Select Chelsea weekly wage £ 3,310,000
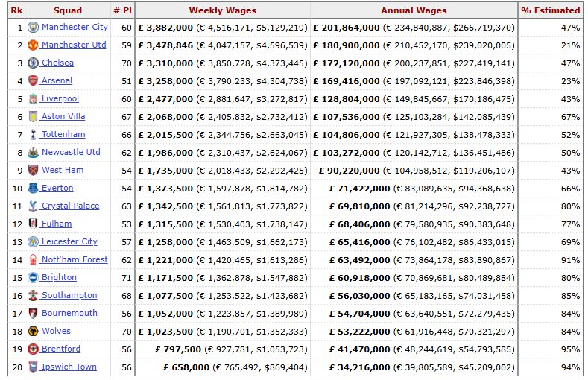Screen dimensions: 588x380 coord(165,63)
